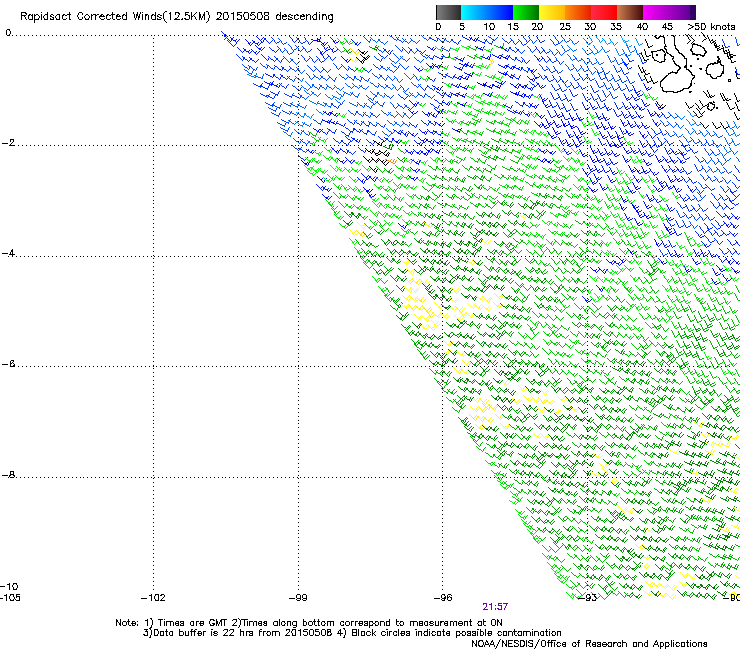This screenshot has height=650, width=740.
Task: Click the cyan-blue 5-15 knots legend swatch
Action: pos(487,12)
